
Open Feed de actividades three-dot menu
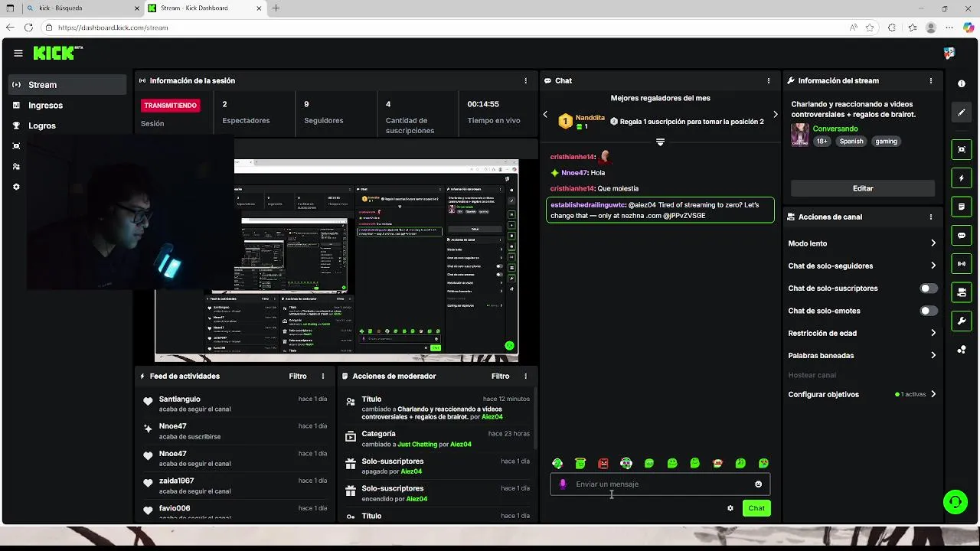(323, 377)
